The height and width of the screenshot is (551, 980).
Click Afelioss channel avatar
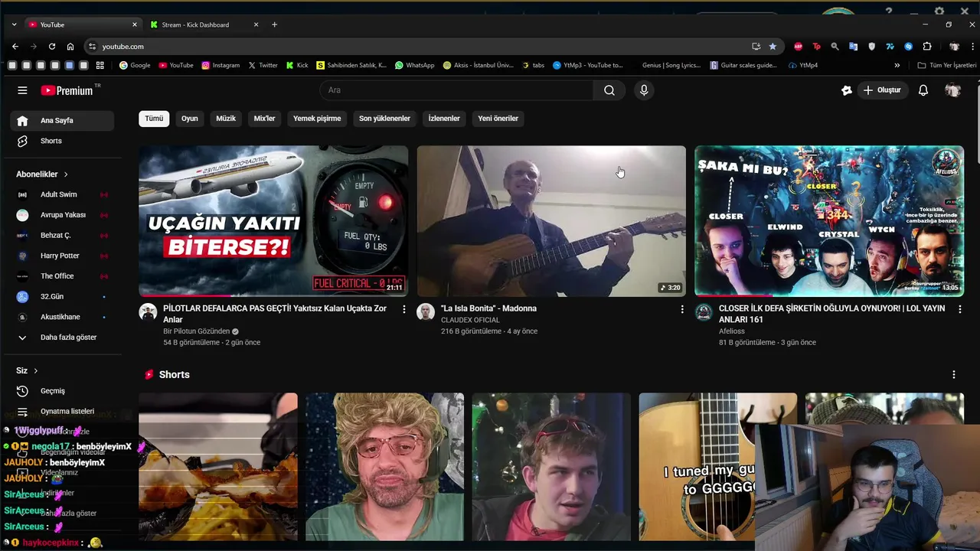pyautogui.click(x=704, y=312)
